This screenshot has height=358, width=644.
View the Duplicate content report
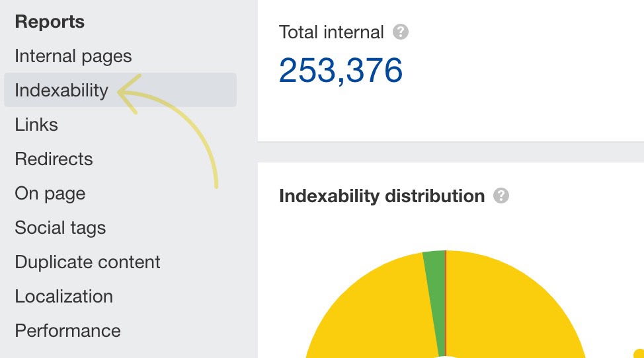pos(87,262)
